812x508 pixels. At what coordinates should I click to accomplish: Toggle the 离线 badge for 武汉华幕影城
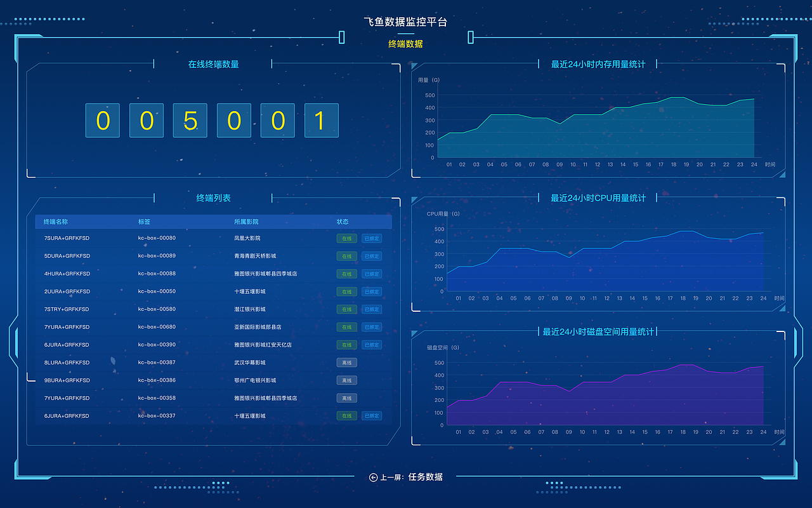click(346, 363)
